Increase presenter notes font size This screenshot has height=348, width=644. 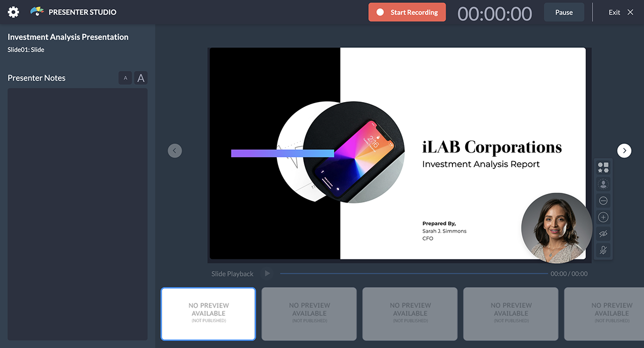(x=140, y=78)
